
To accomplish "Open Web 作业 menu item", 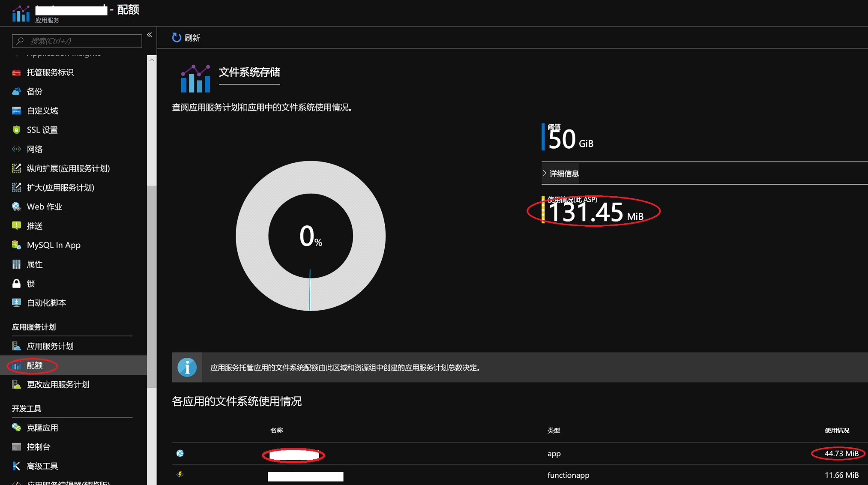I will coord(45,207).
